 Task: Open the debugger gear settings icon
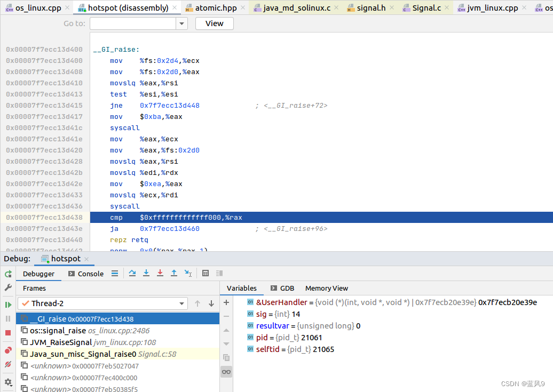click(x=8, y=382)
